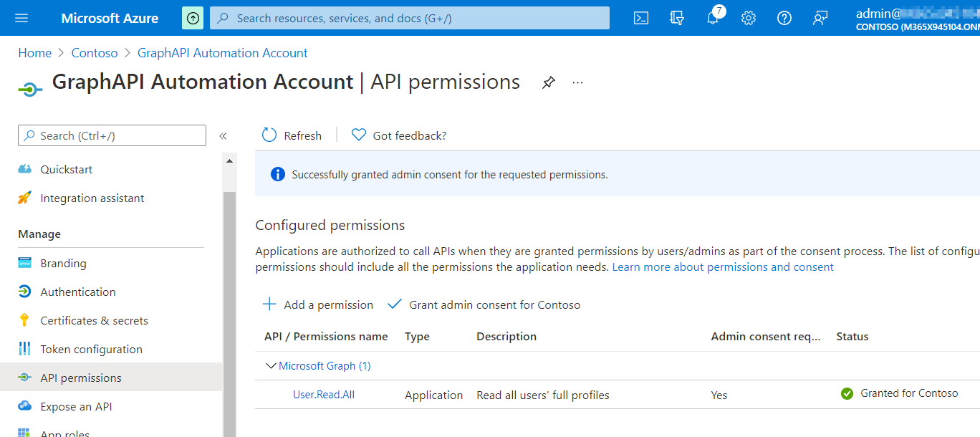Open the admin account menu
980x437 pixels.
(917, 18)
